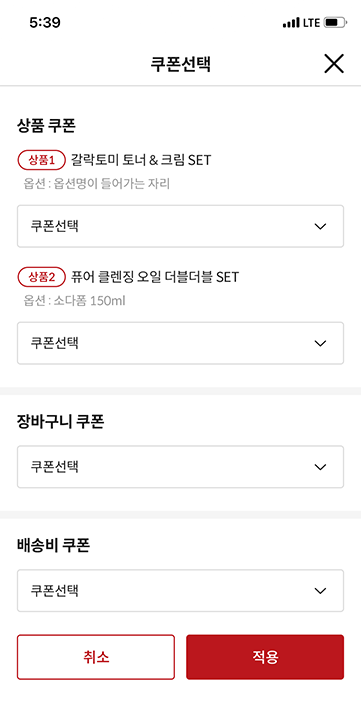Click the 상품1 red badge
This screenshot has height=720, width=361.
click(x=42, y=160)
